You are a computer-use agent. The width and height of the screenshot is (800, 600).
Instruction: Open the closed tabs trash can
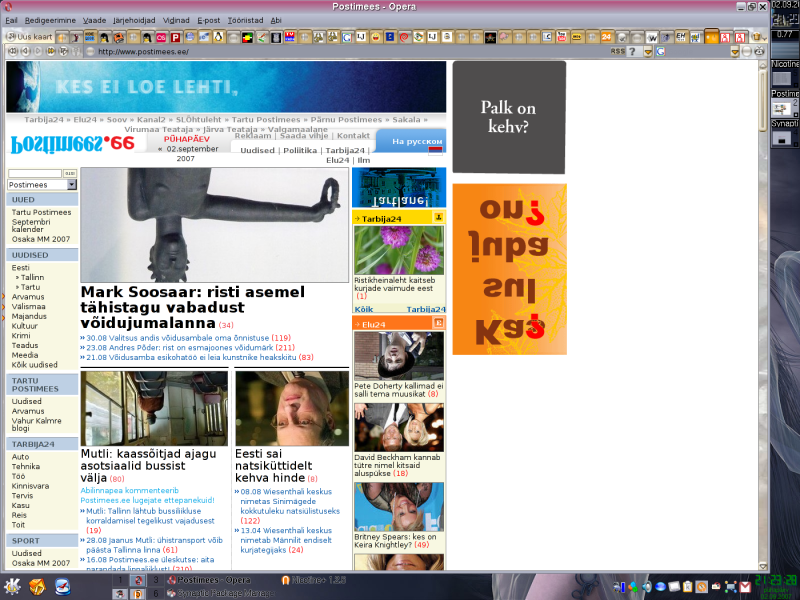756,37
